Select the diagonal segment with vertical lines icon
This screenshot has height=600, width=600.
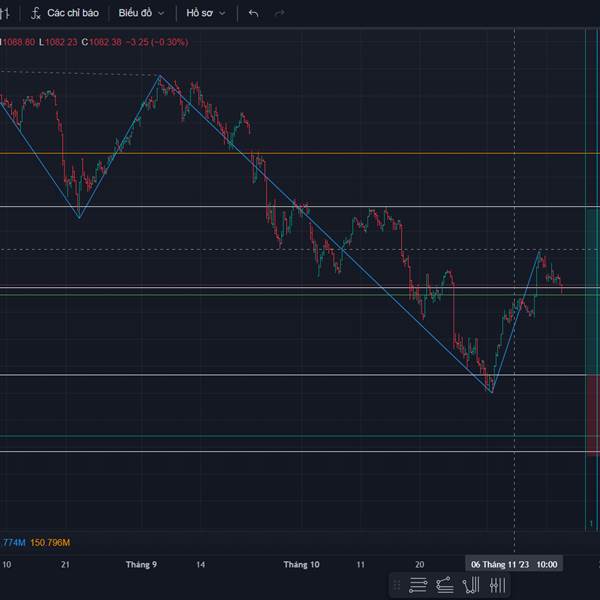click(x=471, y=584)
